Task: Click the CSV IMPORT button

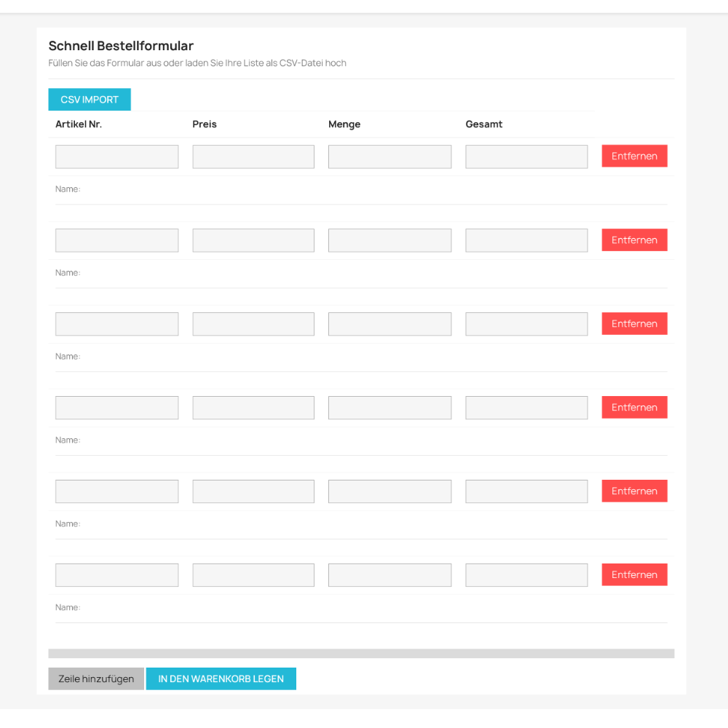Action: [x=90, y=100]
